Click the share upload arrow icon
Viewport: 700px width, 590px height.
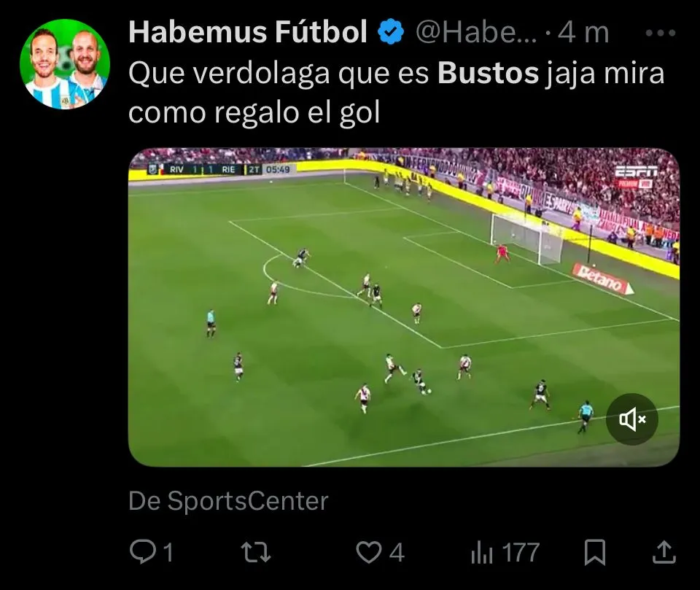pyautogui.click(x=664, y=551)
